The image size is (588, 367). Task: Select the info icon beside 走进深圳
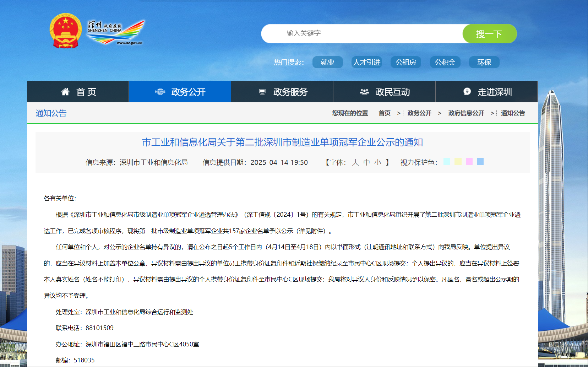[x=467, y=91]
